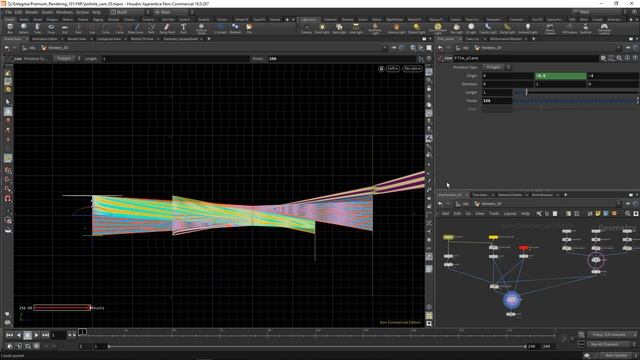Add the Gamepad Camera from the shelf
Viewport: 640px width, 360px height.
click(604, 28)
